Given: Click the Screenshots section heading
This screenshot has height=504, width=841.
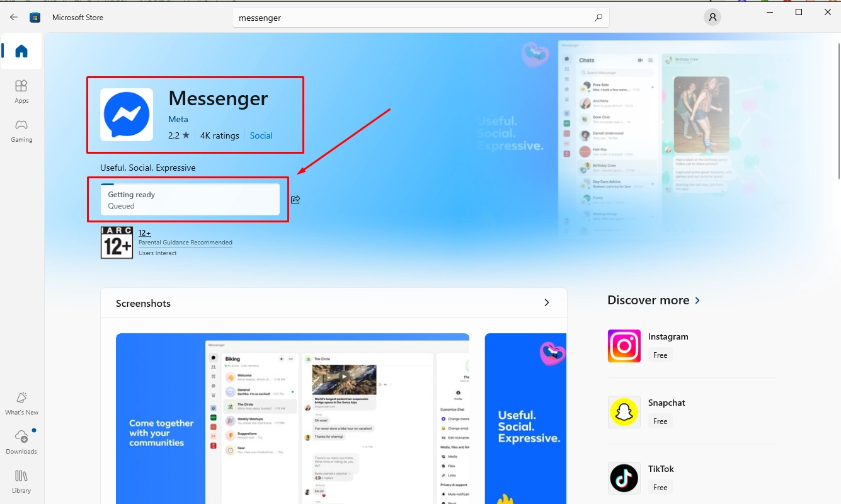Looking at the screenshot, I should pyautogui.click(x=143, y=303).
